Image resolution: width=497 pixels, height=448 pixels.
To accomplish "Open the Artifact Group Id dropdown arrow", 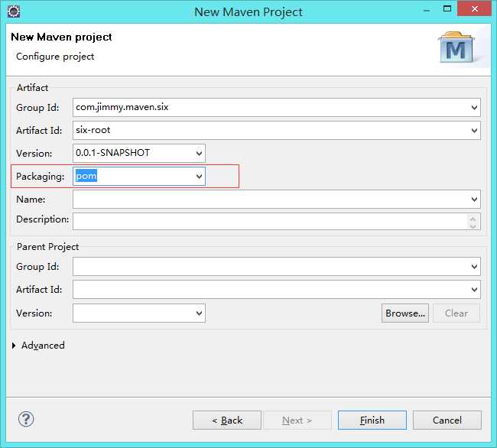I will point(474,107).
